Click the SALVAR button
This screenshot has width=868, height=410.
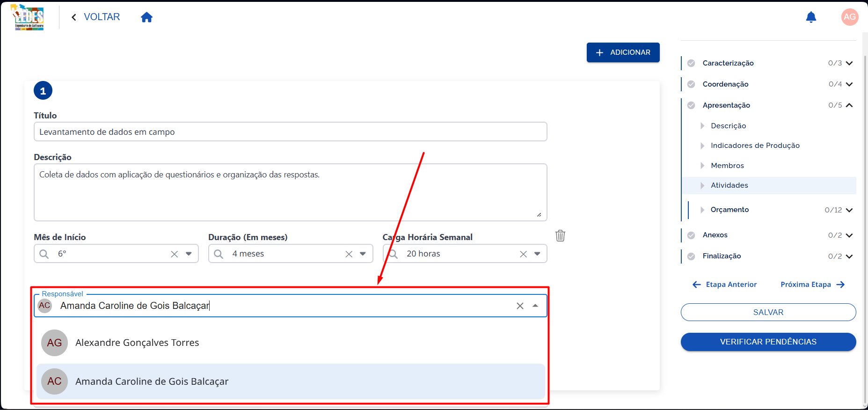[x=768, y=312]
